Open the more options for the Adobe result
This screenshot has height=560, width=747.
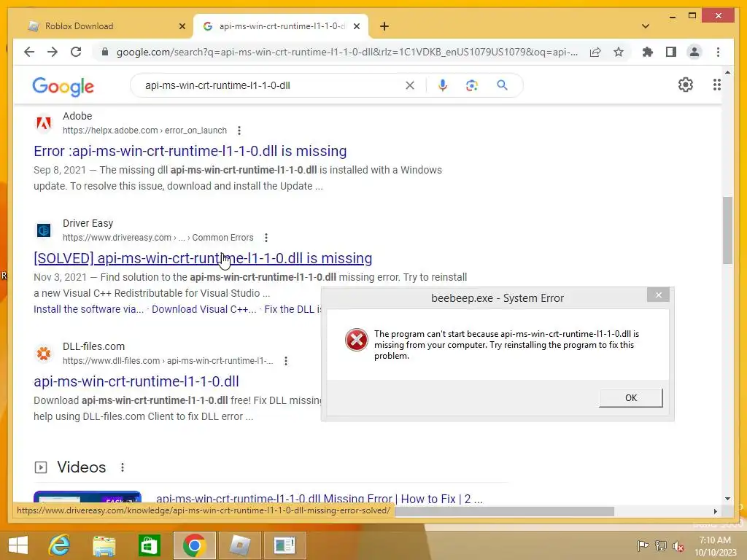tap(239, 131)
